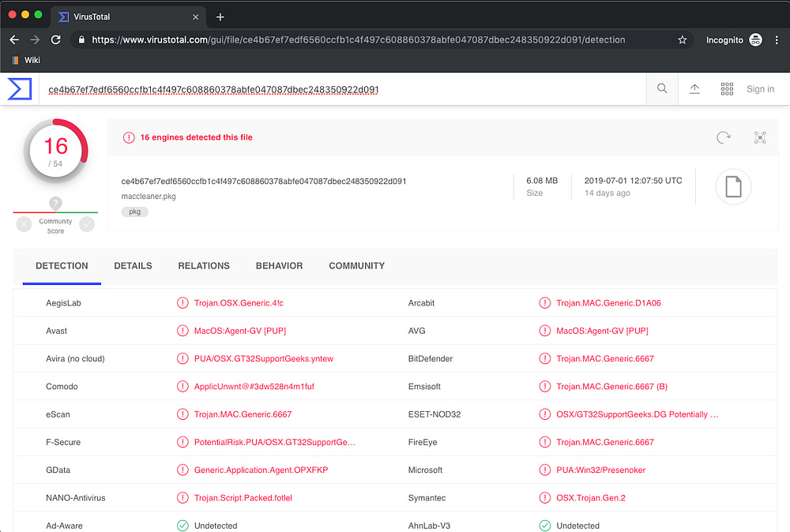This screenshot has height=532, width=790.
Task: Click the search magnifier icon
Action: pos(662,88)
